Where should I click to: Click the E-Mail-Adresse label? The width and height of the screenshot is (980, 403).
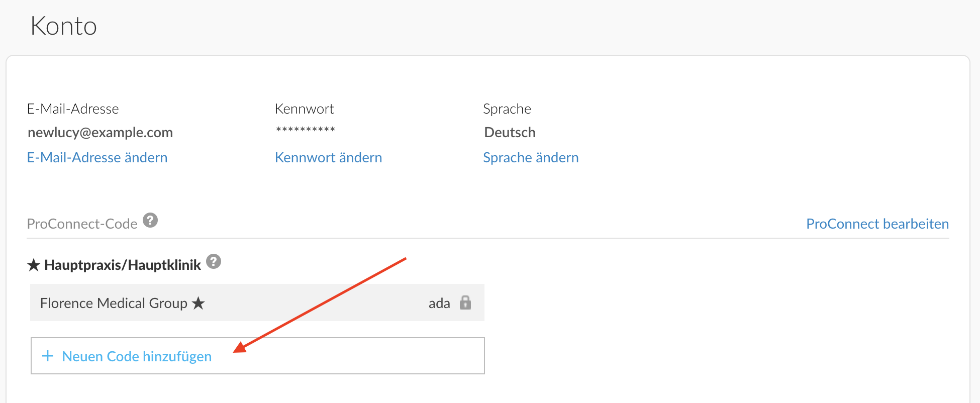click(x=73, y=109)
